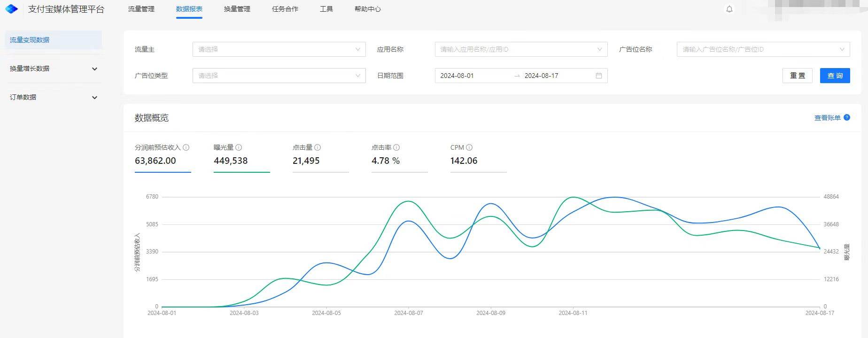Open the 流量主 dropdown
The width and height of the screenshot is (868, 338).
tap(279, 49)
